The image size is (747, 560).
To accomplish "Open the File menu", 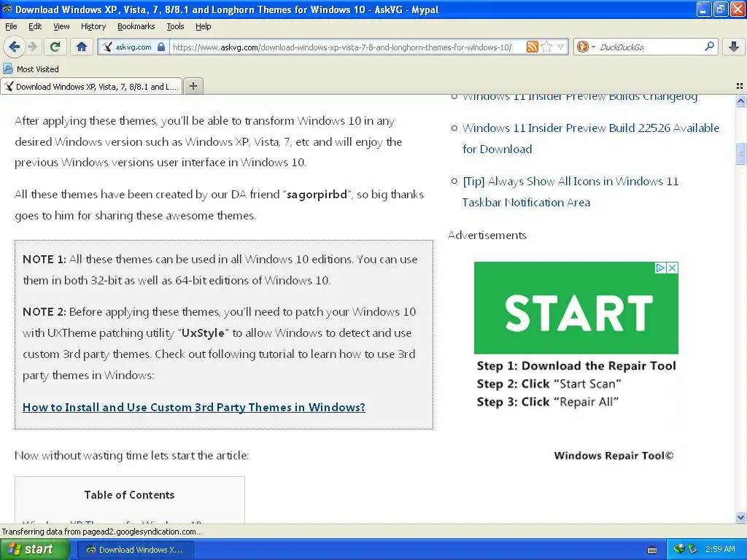I will (x=11, y=26).
